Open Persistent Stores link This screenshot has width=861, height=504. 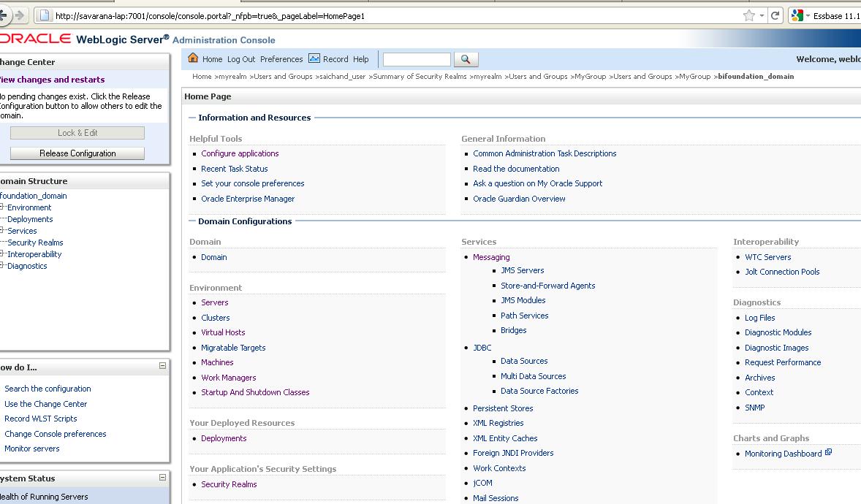click(x=503, y=408)
